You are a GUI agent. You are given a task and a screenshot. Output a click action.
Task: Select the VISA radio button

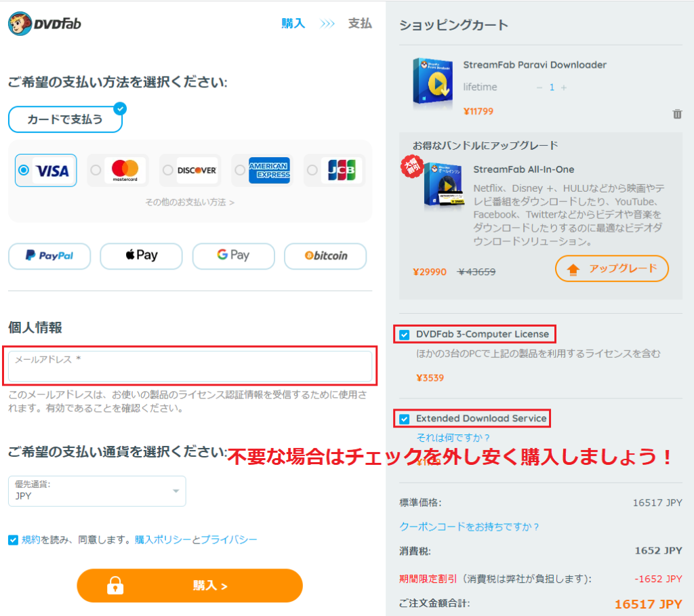[24, 170]
